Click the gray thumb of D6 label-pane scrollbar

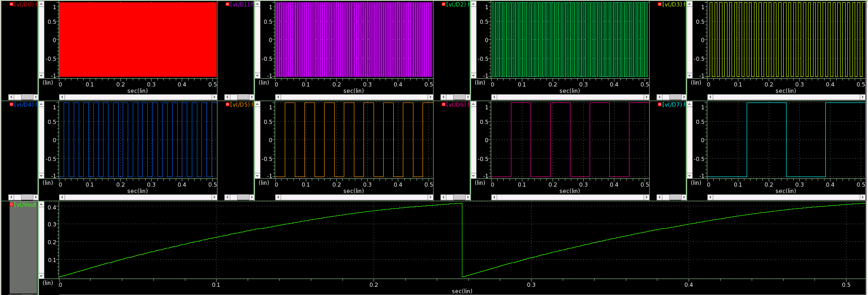pyautogui.click(x=459, y=197)
